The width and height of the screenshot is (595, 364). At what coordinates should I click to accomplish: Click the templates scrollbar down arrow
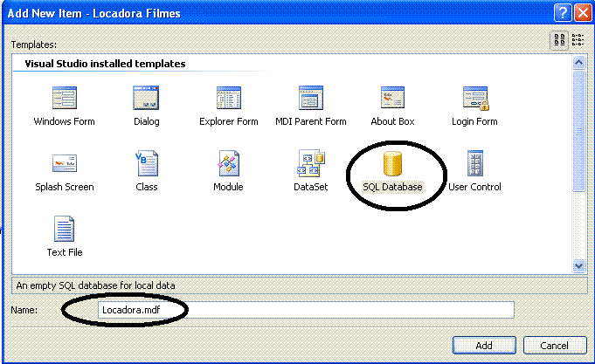578,265
